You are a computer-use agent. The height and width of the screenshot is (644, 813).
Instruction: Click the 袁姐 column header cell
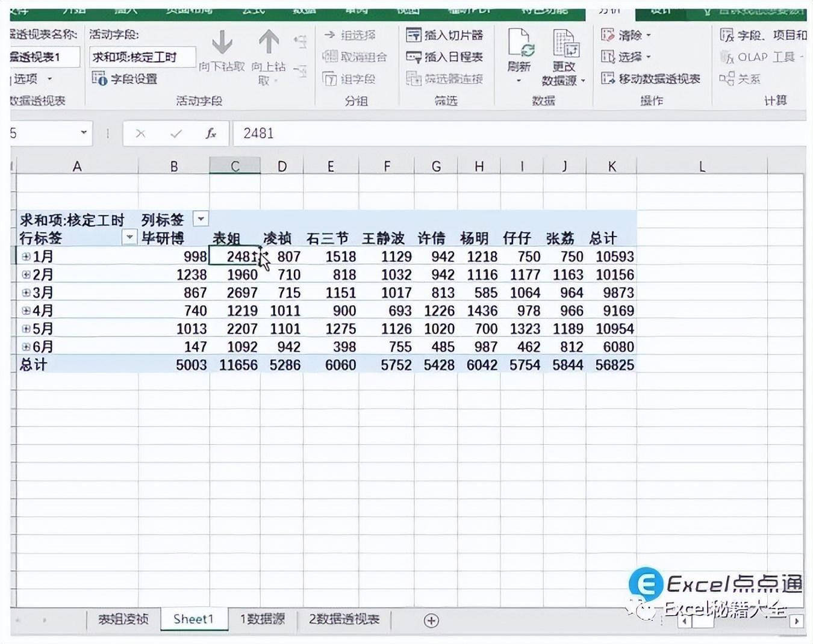click(x=235, y=238)
